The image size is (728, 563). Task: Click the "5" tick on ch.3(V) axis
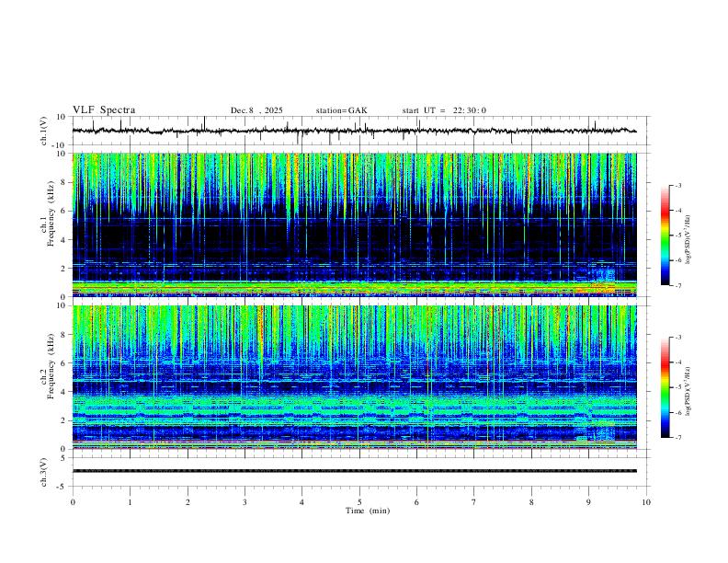tap(63, 457)
